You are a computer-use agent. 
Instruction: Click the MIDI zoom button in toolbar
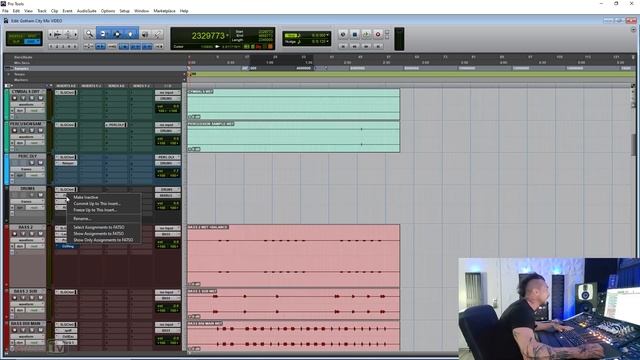(x=68, y=35)
